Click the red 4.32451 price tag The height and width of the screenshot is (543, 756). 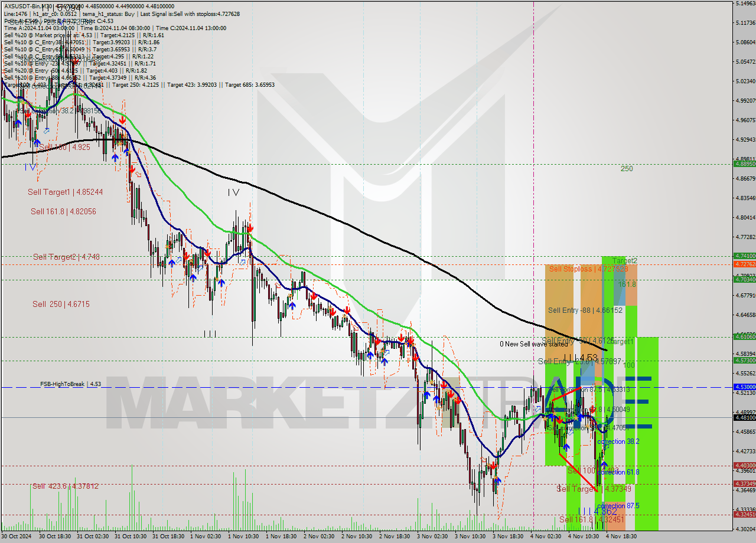tap(744, 514)
